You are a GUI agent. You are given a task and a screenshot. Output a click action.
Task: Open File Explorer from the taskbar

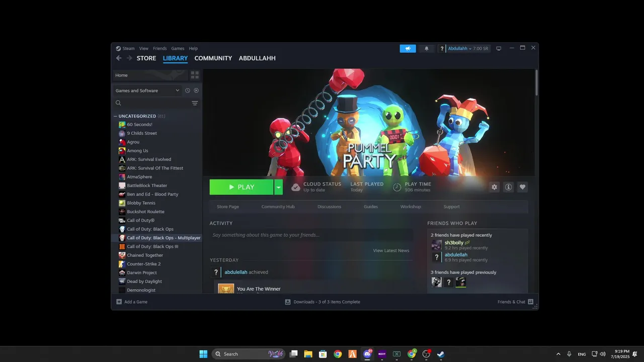coord(308,354)
